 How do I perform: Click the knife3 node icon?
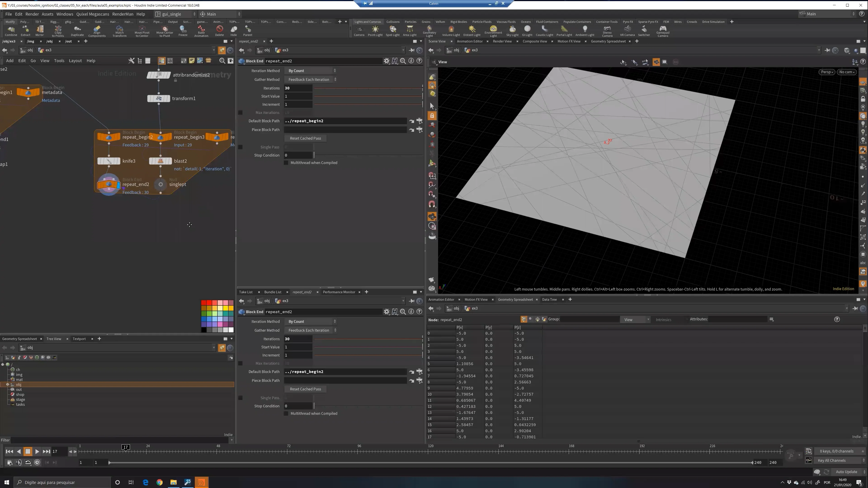(109, 161)
